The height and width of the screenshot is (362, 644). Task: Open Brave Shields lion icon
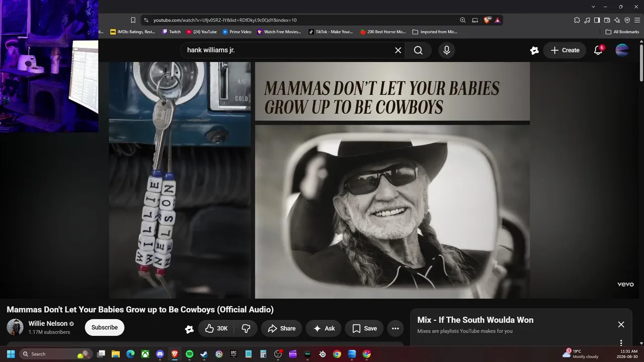tap(487, 20)
